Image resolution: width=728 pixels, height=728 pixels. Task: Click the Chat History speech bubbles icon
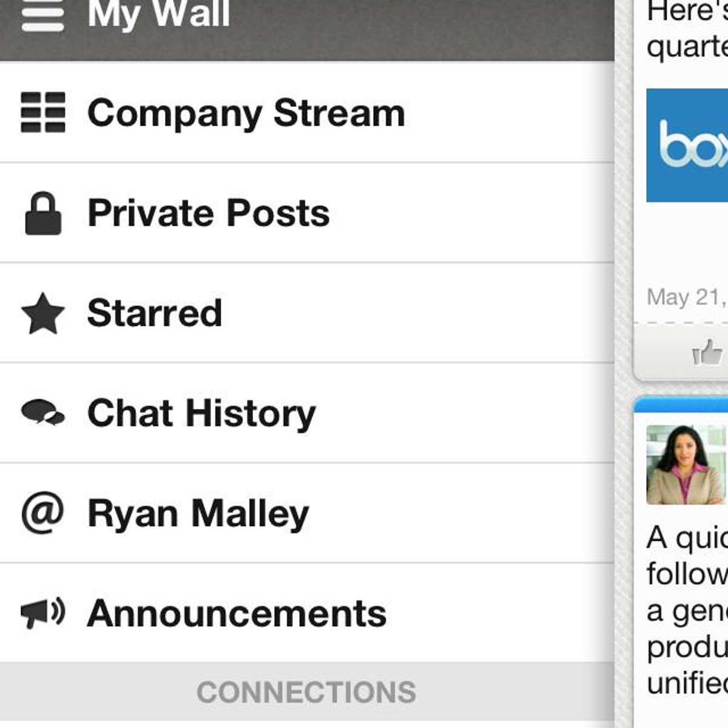point(42,413)
